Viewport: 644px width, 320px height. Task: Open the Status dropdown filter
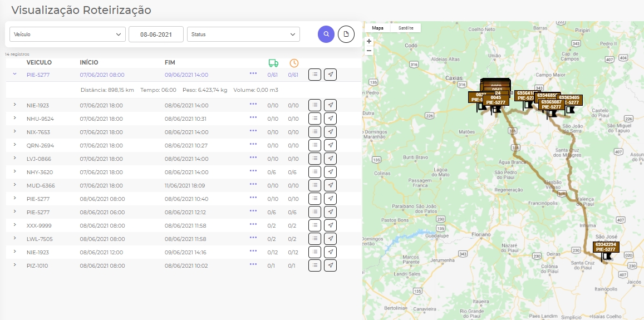click(243, 35)
